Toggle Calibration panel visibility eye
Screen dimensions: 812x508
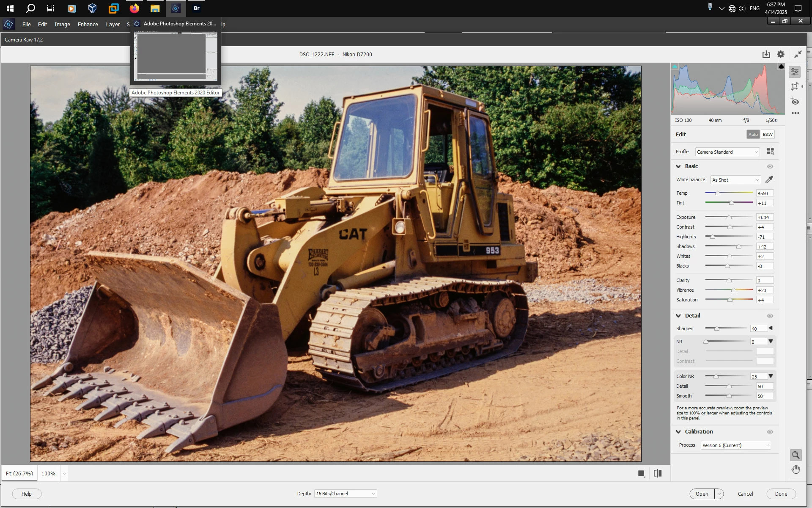[x=770, y=432]
